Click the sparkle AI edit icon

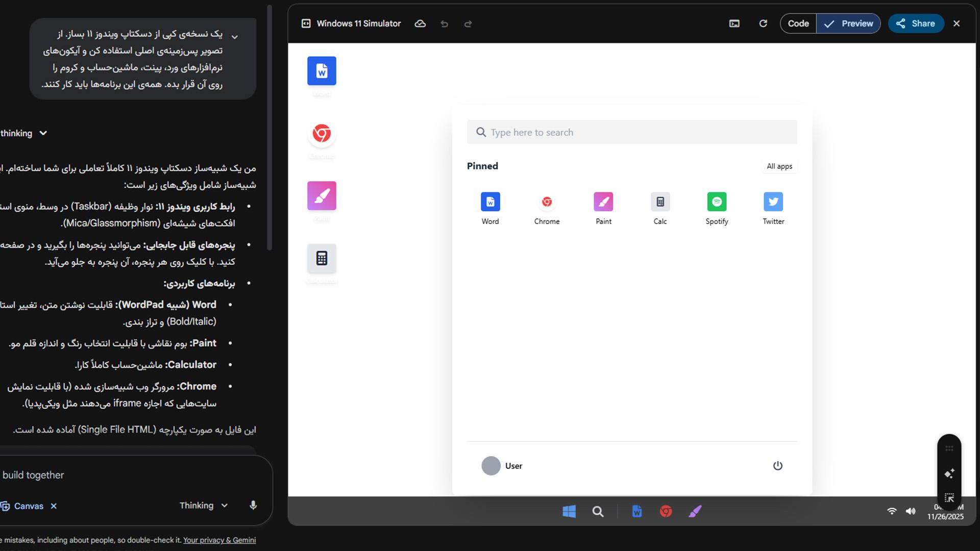tap(949, 474)
